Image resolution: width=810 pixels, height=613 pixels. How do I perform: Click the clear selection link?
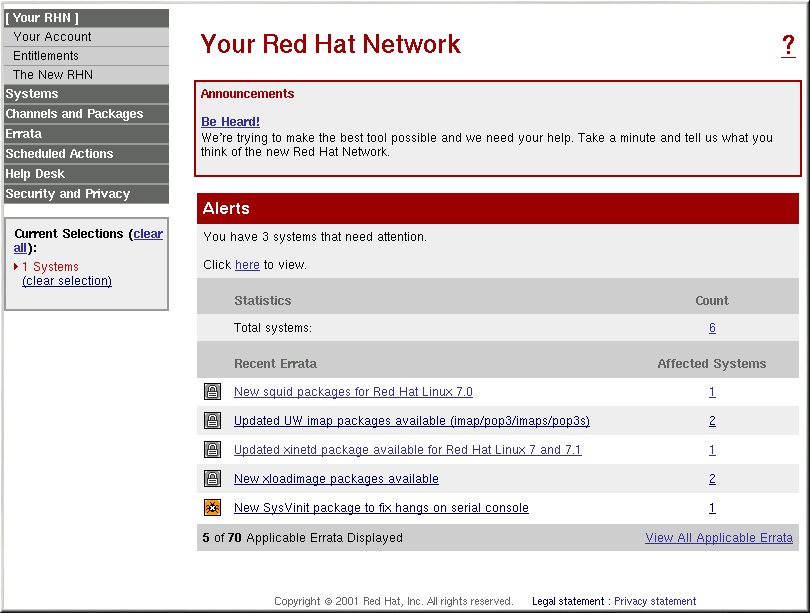[x=67, y=281]
